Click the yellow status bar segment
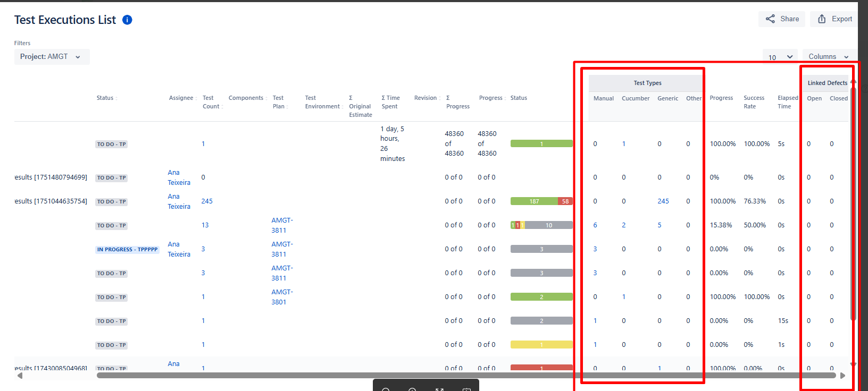Image resolution: width=868 pixels, height=391 pixels. click(541, 345)
